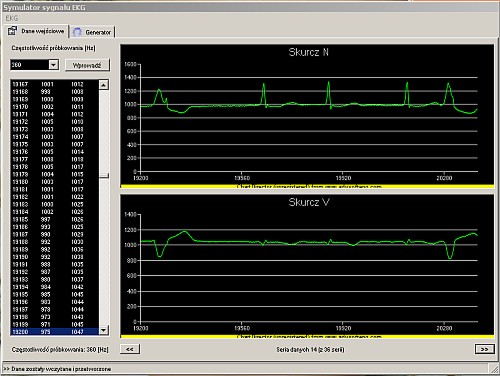Click the 'Częstotliwość próbkowania [Hz]' top label
Viewport: 500px width, 376px height.
coord(53,48)
